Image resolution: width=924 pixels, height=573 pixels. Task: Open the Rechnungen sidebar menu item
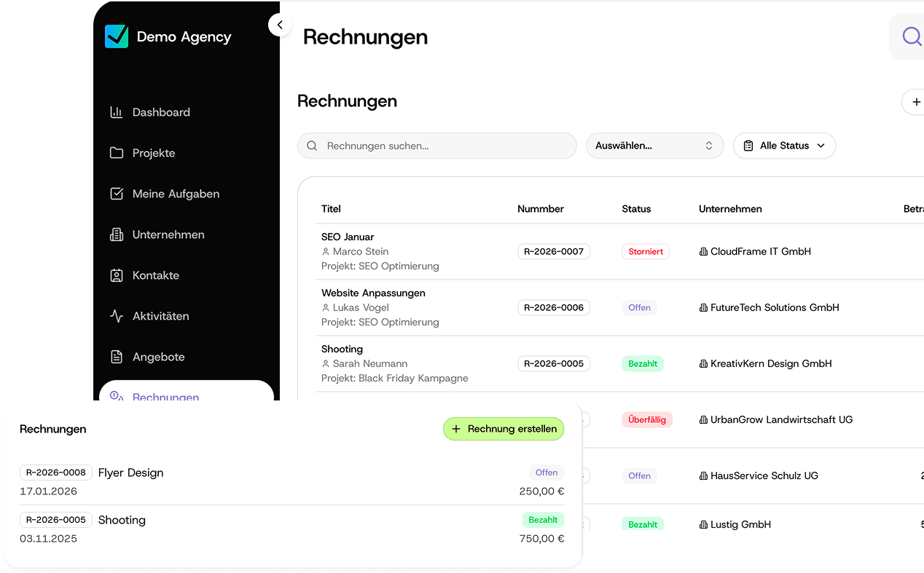165,396
